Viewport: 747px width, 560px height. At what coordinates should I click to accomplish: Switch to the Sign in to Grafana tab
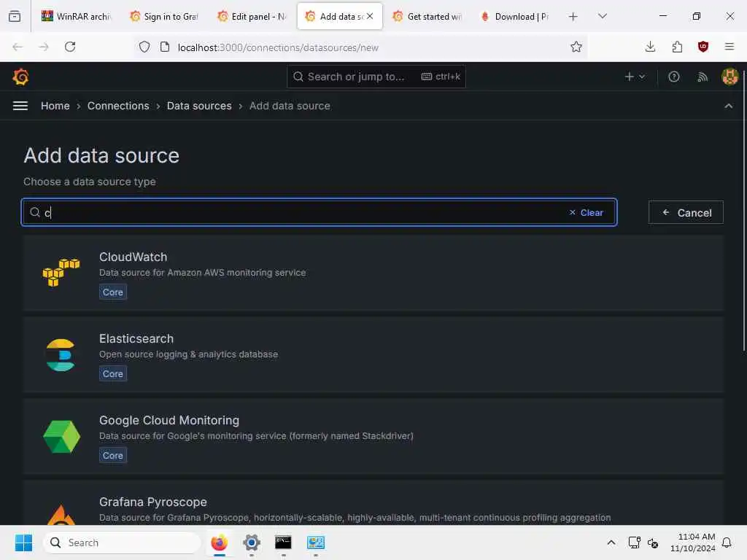[164, 17]
